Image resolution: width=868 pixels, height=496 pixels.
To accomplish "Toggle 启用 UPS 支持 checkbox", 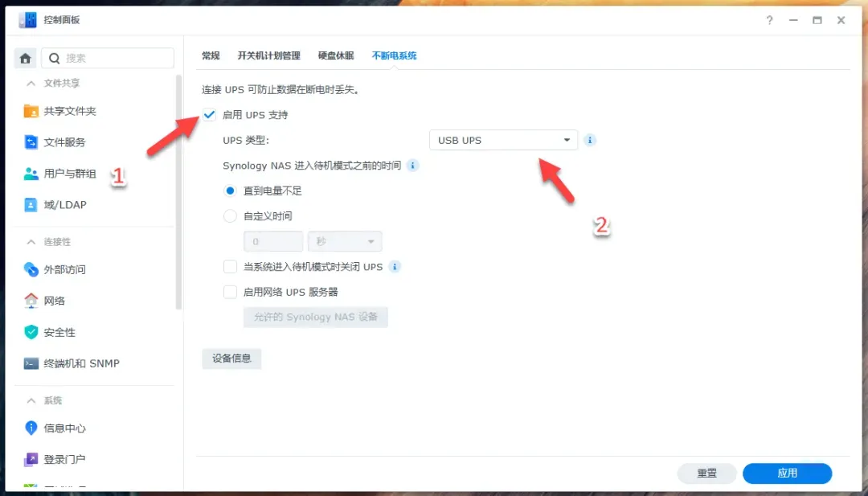I will tap(210, 115).
